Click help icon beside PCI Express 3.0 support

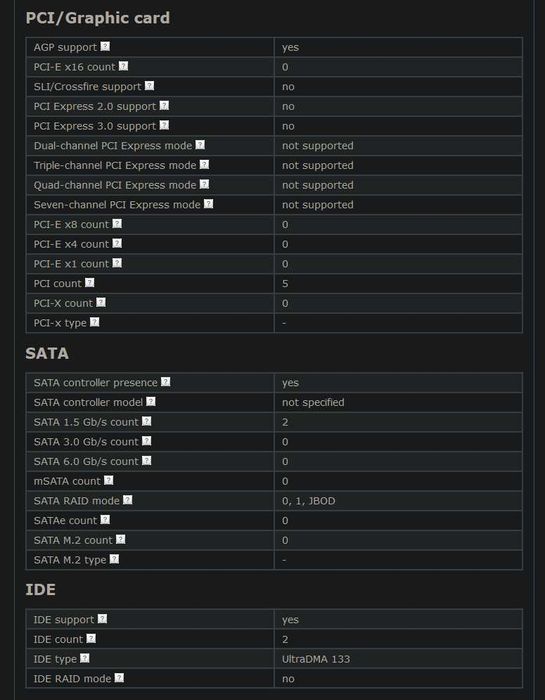pos(164,125)
